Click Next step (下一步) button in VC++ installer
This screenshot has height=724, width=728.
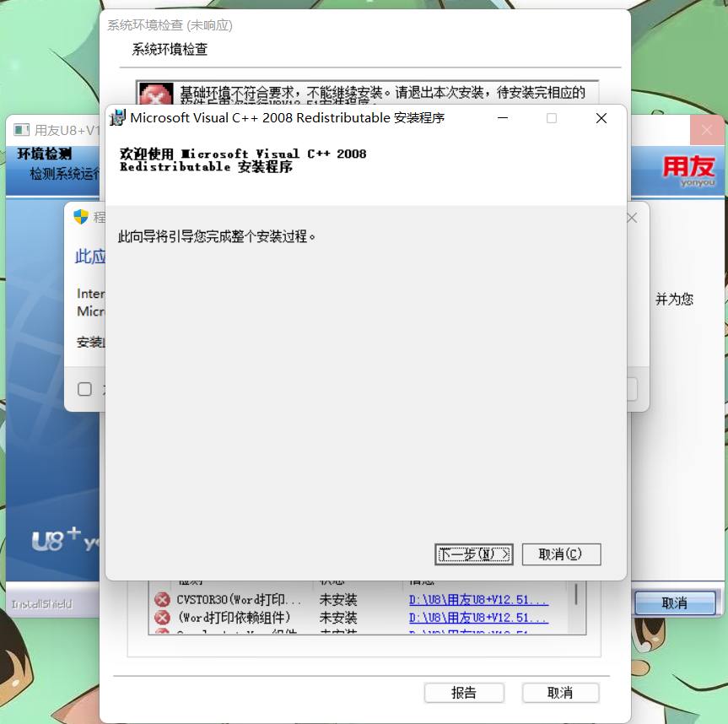coord(473,554)
